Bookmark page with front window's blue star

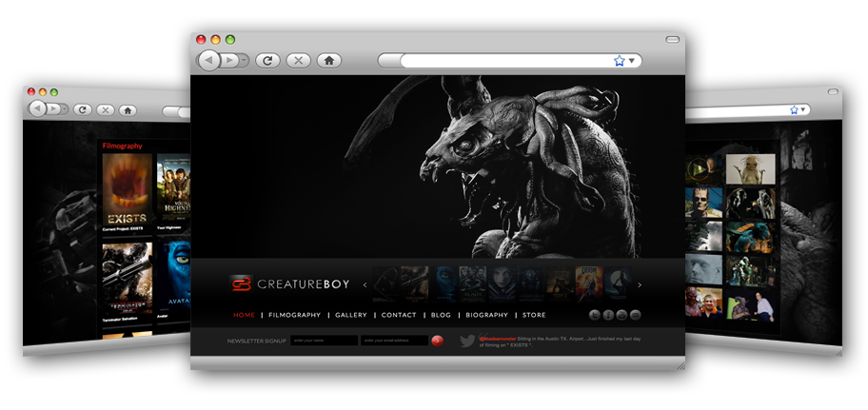(x=619, y=60)
